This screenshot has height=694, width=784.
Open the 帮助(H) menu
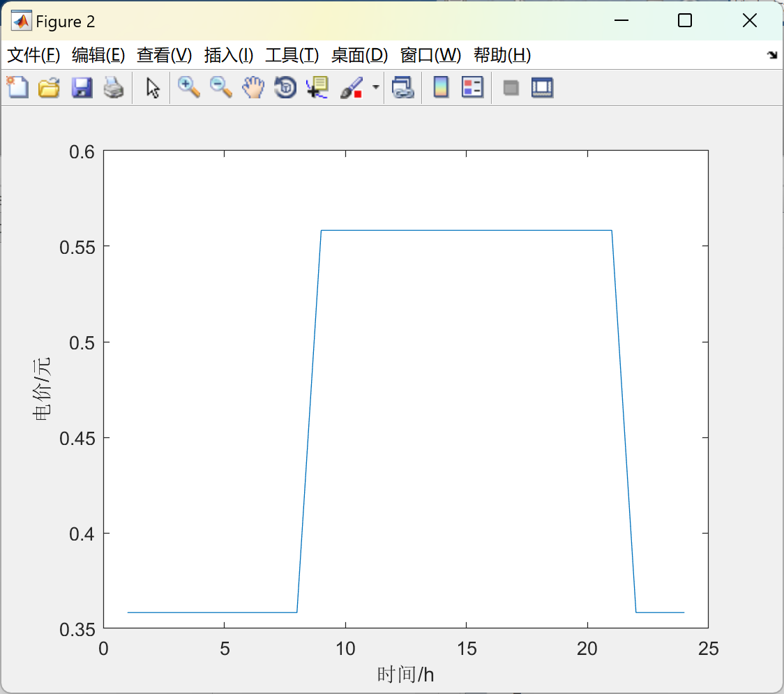[x=502, y=55]
